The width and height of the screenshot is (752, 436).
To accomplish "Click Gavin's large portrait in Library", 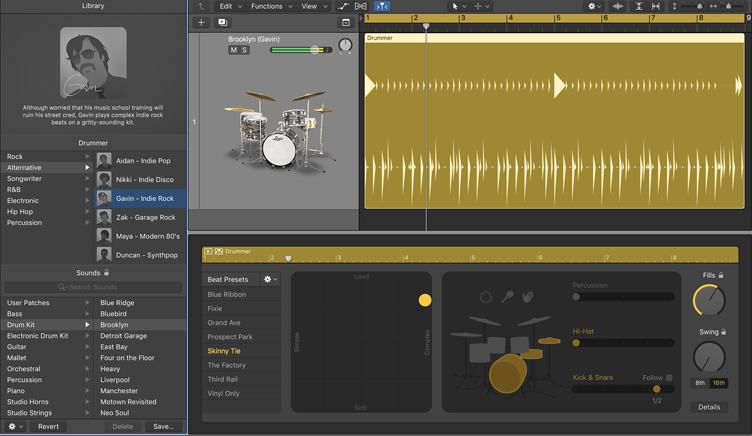I will 94,63.
